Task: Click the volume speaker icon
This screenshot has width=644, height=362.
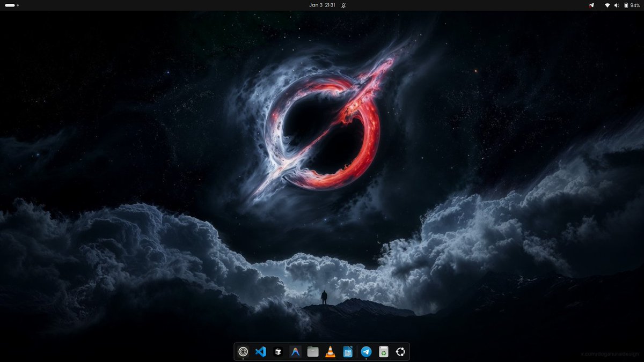Action: pyautogui.click(x=617, y=5)
